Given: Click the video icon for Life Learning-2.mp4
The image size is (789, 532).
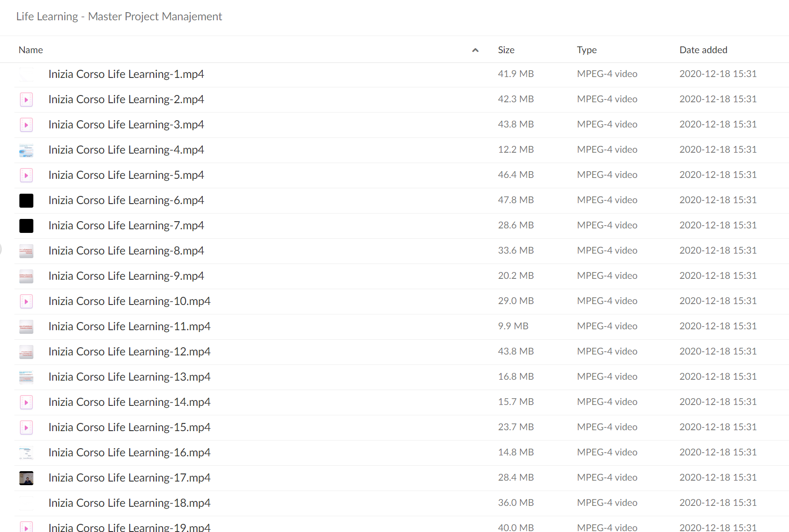Looking at the screenshot, I should click(26, 100).
